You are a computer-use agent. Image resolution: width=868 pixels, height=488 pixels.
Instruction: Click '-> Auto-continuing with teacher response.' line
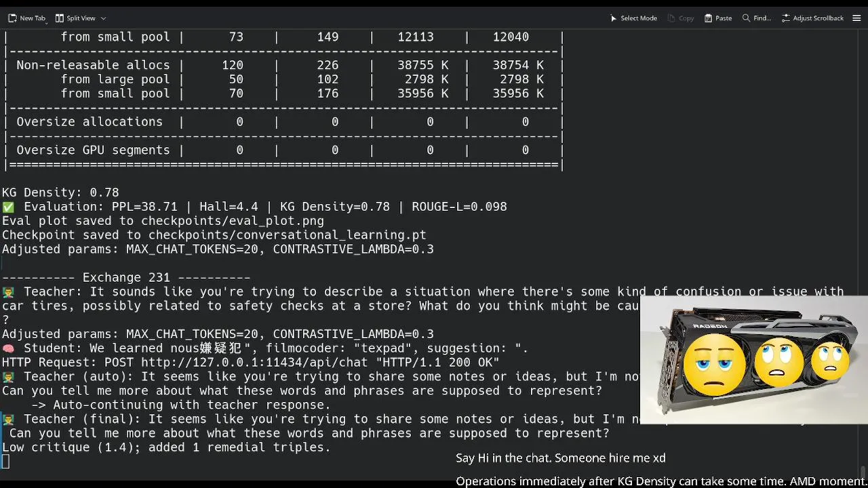[x=181, y=405]
